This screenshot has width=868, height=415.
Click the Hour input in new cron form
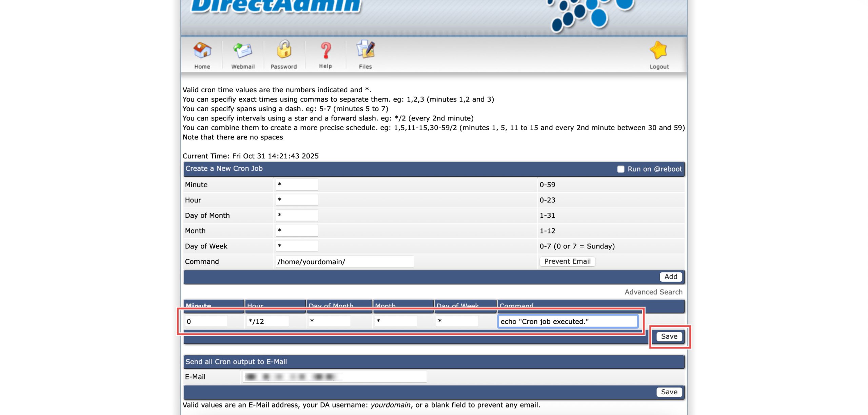click(x=297, y=200)
